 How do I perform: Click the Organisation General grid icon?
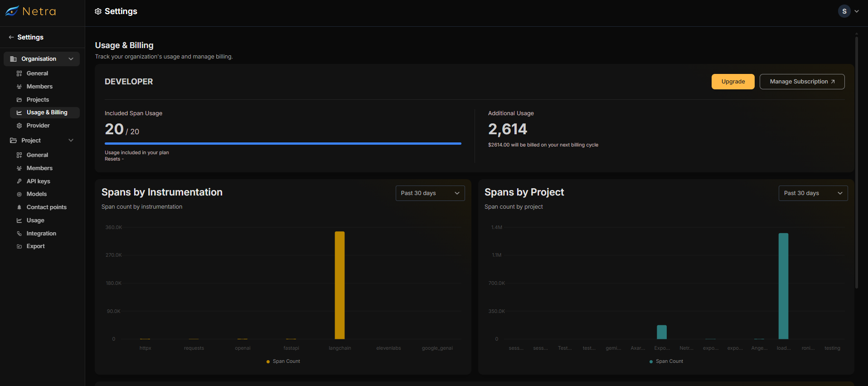click(19, 73)
